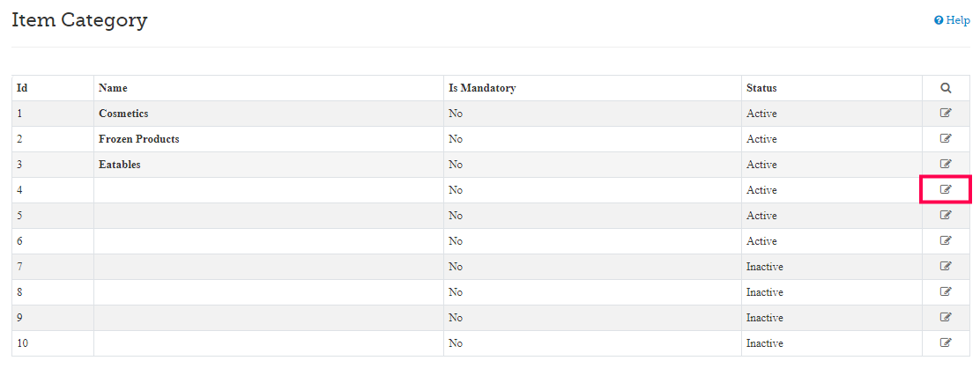
Task: Click the Name column header
Action: pyautogui.click(x=113, y=88)
